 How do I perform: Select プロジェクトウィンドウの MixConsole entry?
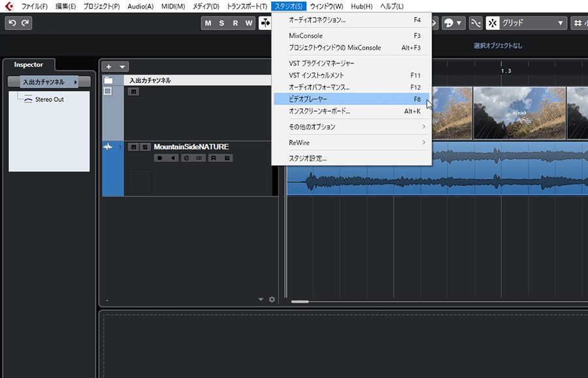click(351, 48)
